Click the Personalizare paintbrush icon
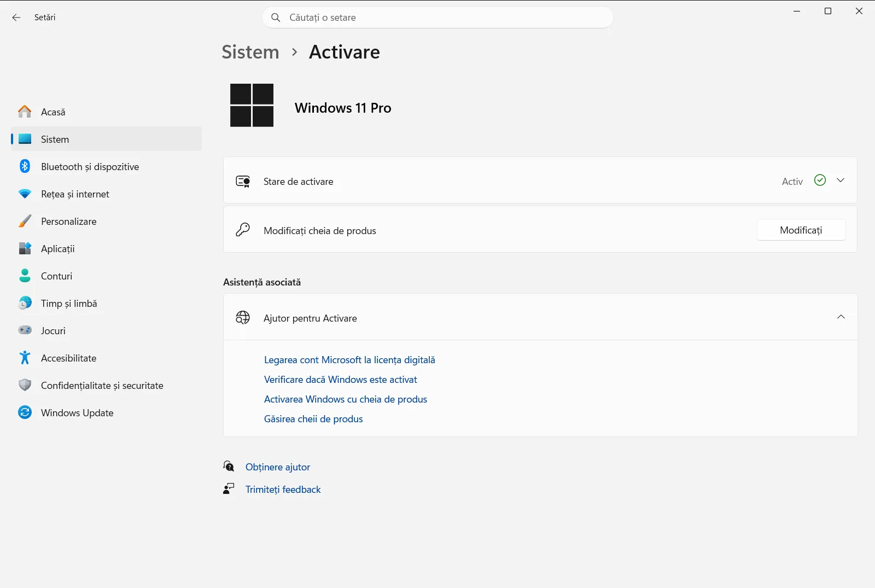This screenshot has height=588, width=875. pyautogui.click(x=25, y=221)
